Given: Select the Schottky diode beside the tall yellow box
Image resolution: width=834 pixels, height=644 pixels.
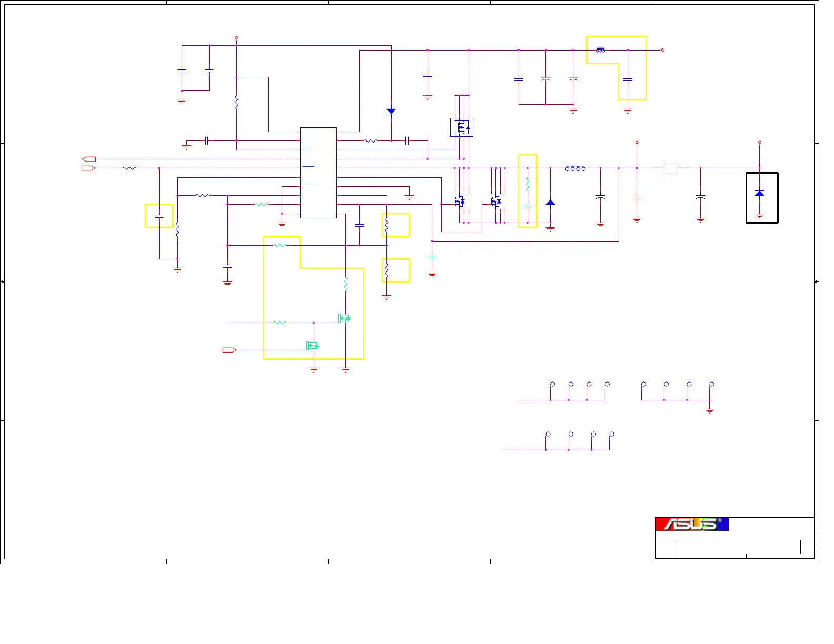Looking at the screenshot, I should click(x=550, y=203).
